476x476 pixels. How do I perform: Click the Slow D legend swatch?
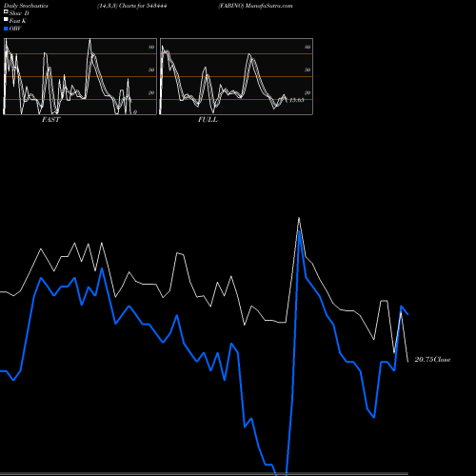[6, 11]
